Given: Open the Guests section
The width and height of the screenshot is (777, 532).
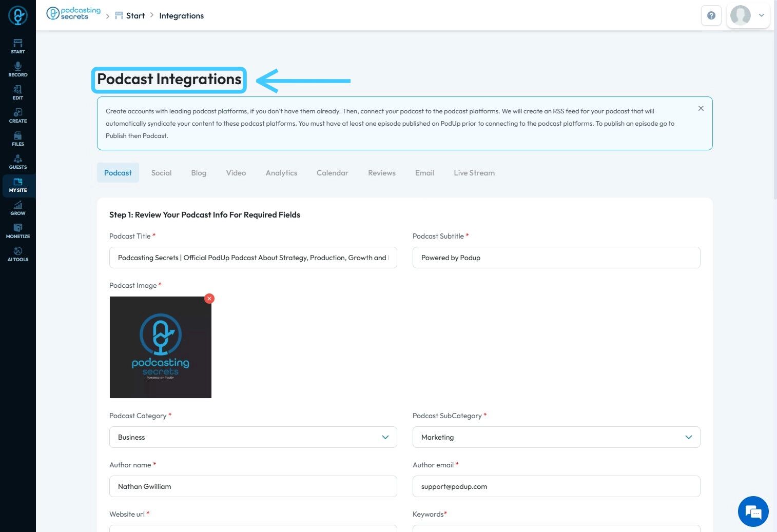Looking at the screenshot, I should click(18, 162).
